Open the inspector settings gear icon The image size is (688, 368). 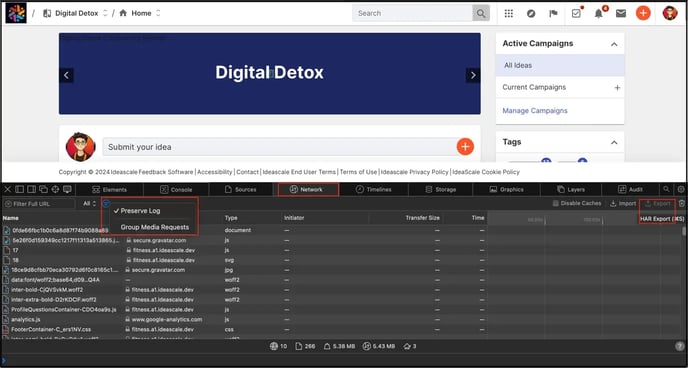(x=681, y=189)
